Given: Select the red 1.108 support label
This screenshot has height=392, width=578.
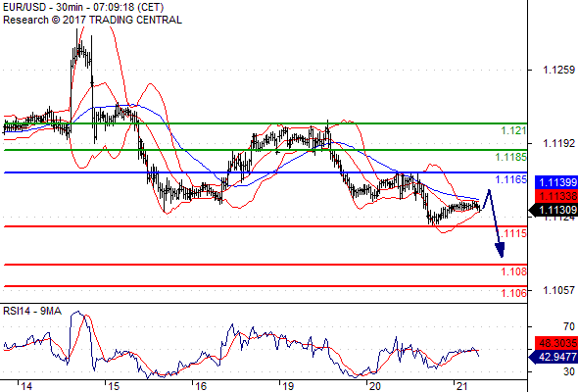Looking at the screenshot, I should pos(513,271).
